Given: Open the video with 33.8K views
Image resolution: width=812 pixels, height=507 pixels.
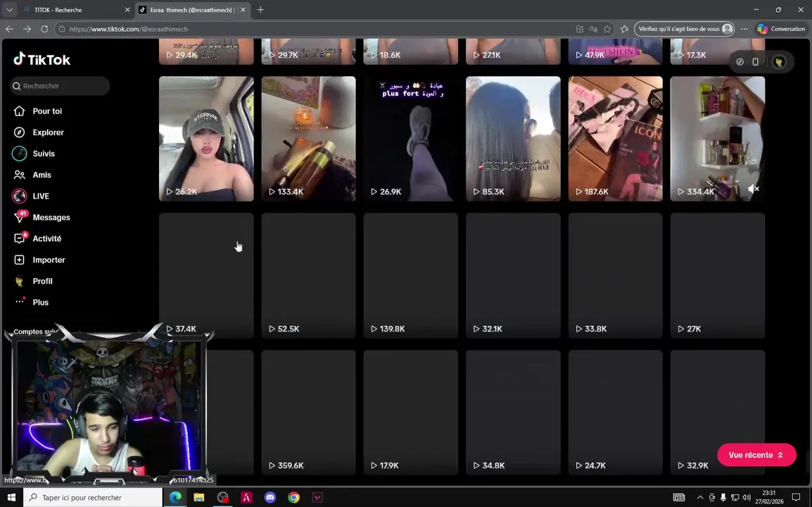Looking at the screenshot, I should coord(615,275).
